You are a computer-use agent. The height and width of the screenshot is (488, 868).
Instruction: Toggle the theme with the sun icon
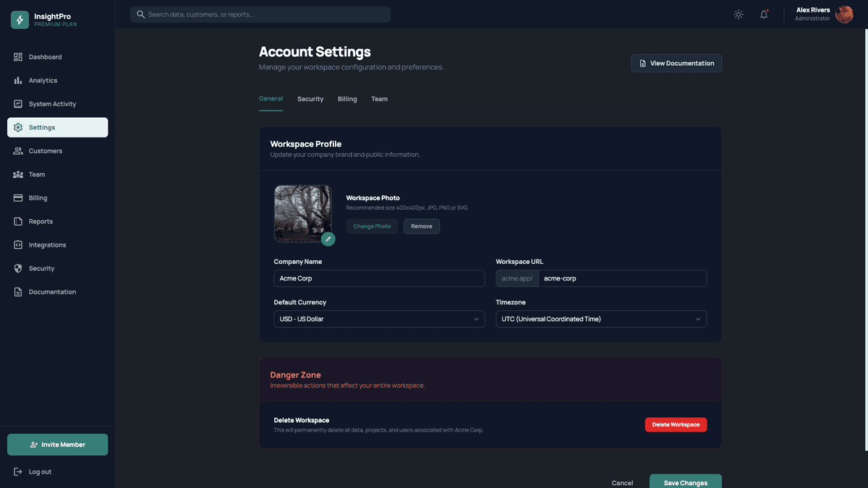pos(737,14)
